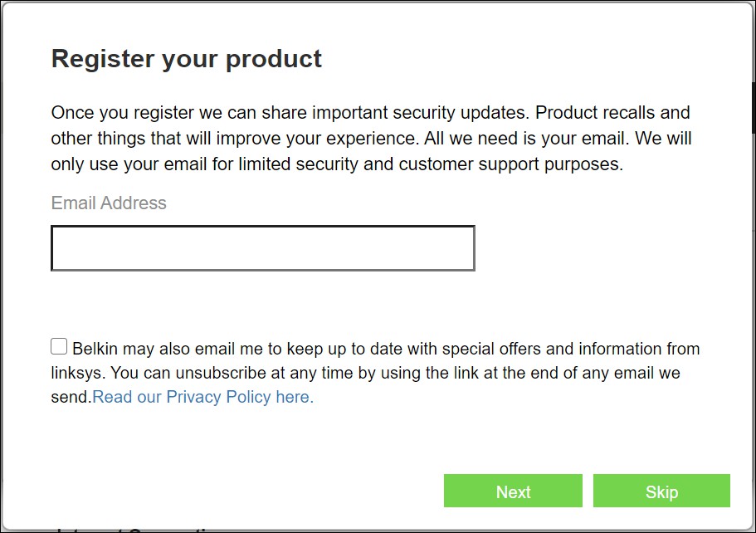View the Privacy Policy here

coord(202,397)
